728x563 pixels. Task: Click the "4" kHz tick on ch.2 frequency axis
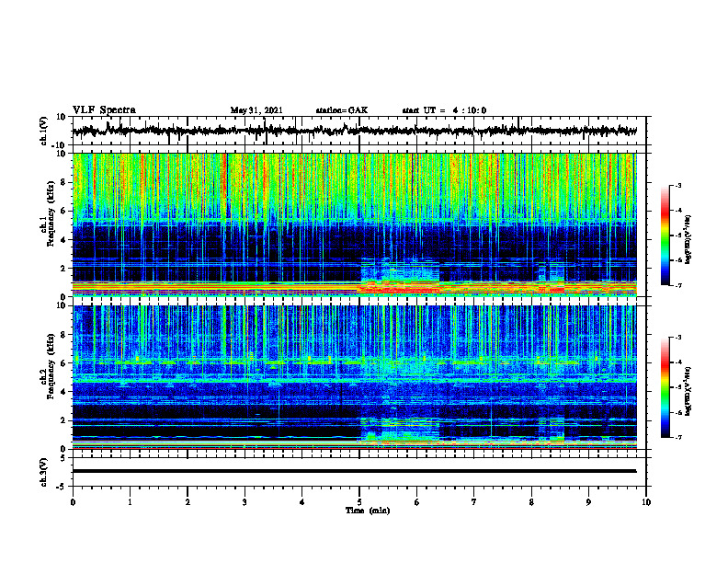tap(63, 392)
